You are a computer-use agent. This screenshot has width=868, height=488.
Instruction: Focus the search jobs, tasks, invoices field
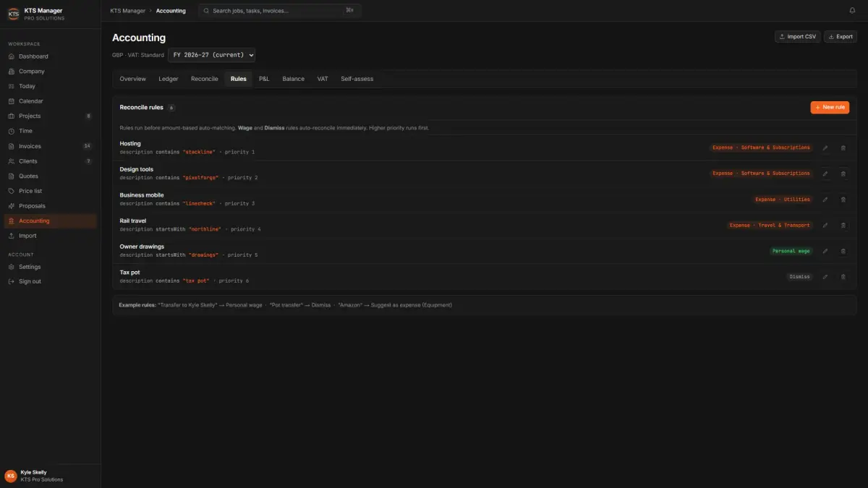click(280, 11)
